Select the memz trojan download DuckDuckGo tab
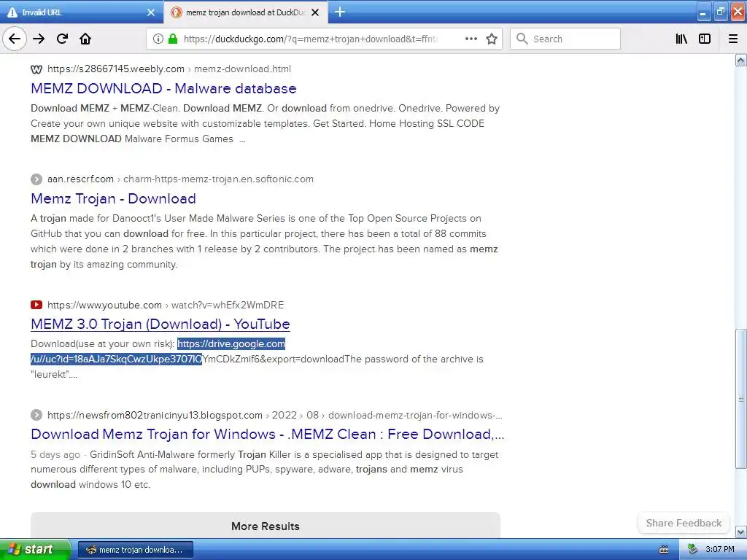Viewport: 747px width, 560px height. [245, 12]
